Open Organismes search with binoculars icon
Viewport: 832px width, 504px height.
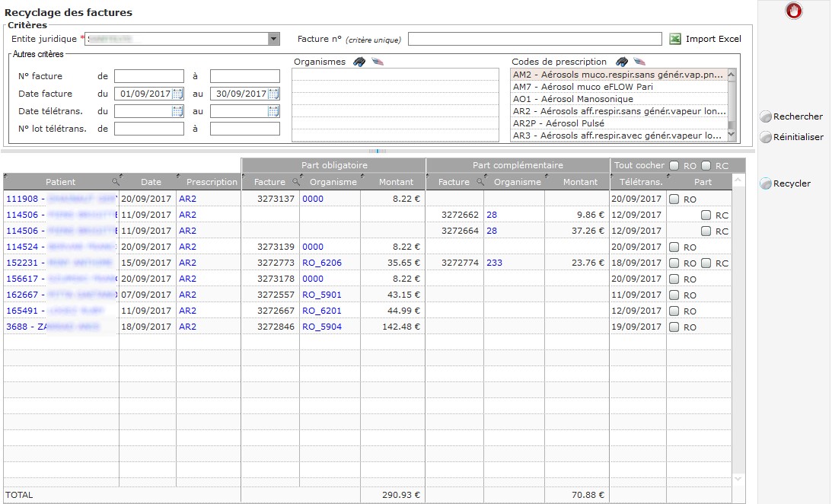click(x=359, y=62)
